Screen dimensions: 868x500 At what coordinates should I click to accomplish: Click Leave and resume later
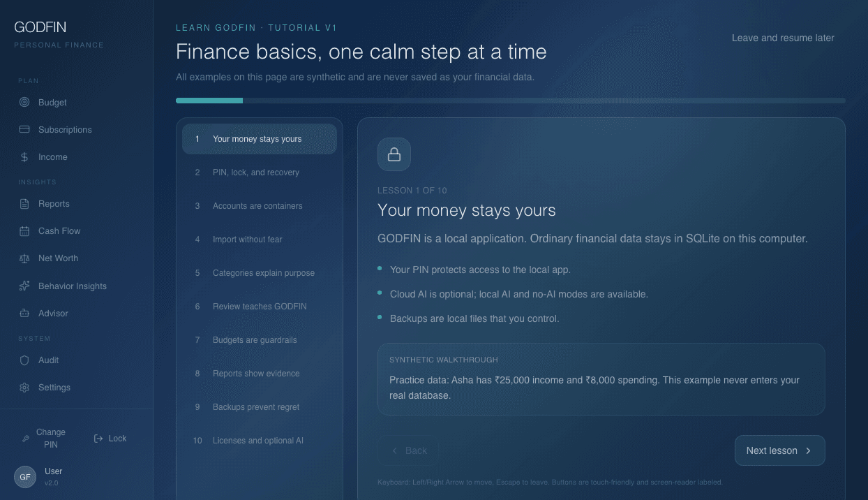point(783,38)
